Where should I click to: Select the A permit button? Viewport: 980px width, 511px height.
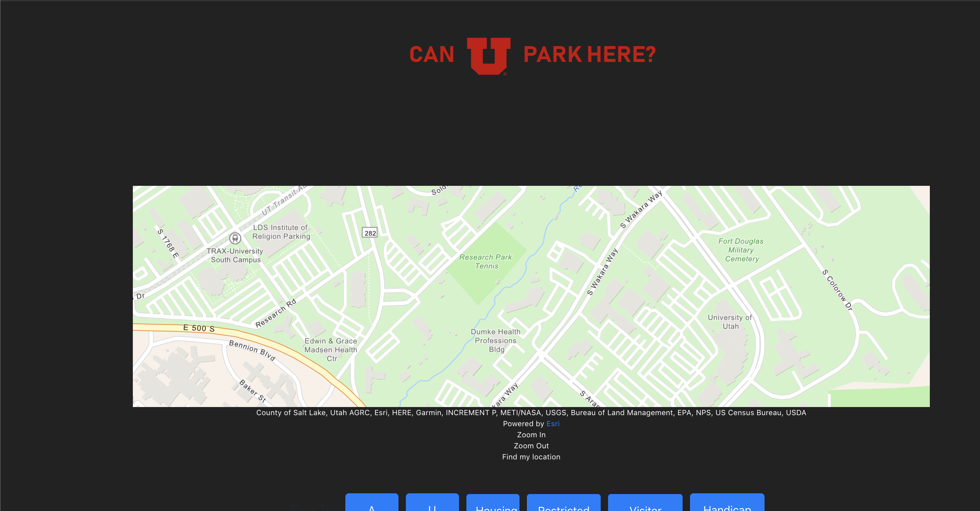click(372, 504)
